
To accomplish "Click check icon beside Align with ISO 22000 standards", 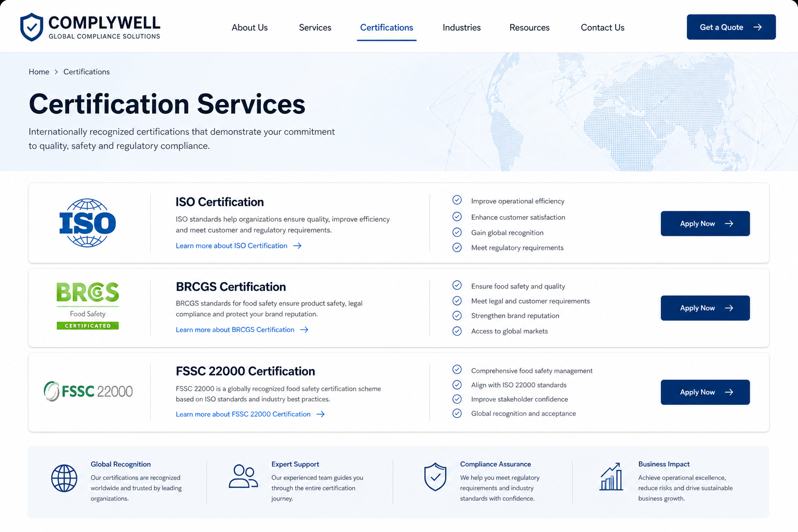I will (457, 384).
